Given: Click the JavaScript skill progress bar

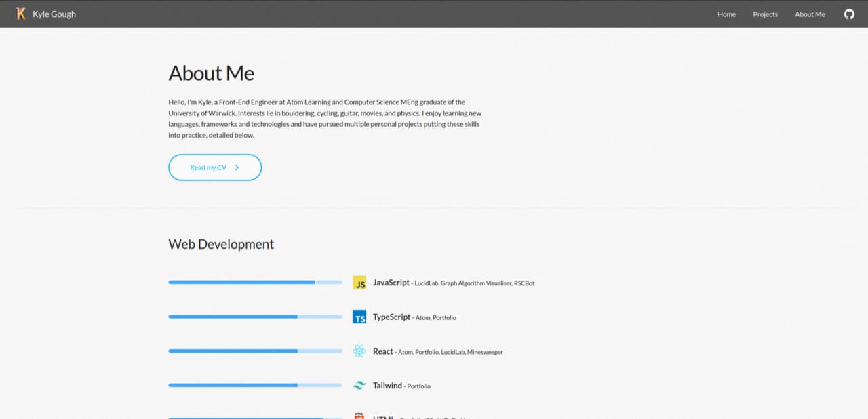Looking at the screenshot, I should pos(255,282).
